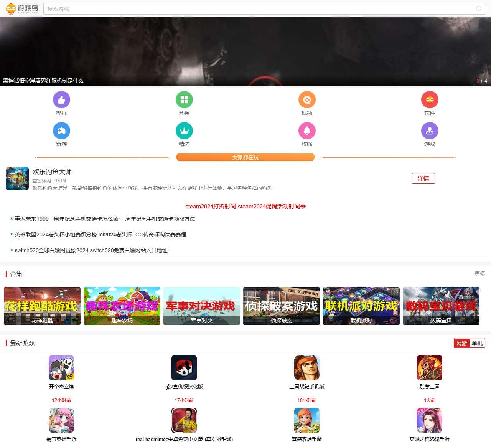This screenshot has height=448, width=491.
Task: Click the 繁盛农场手游 game name
Action: [x=307, y=439]
